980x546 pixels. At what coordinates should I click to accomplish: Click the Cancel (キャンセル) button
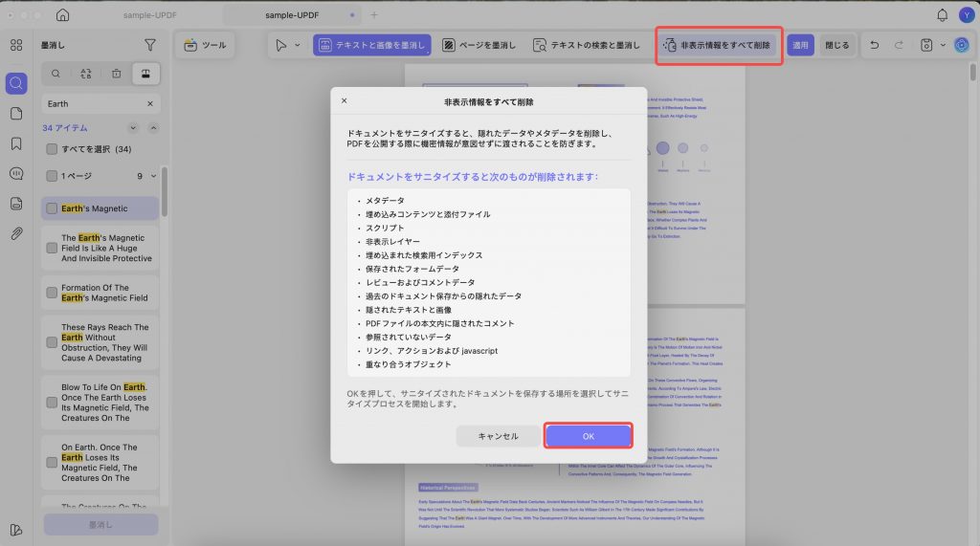[x=498, y=436]
